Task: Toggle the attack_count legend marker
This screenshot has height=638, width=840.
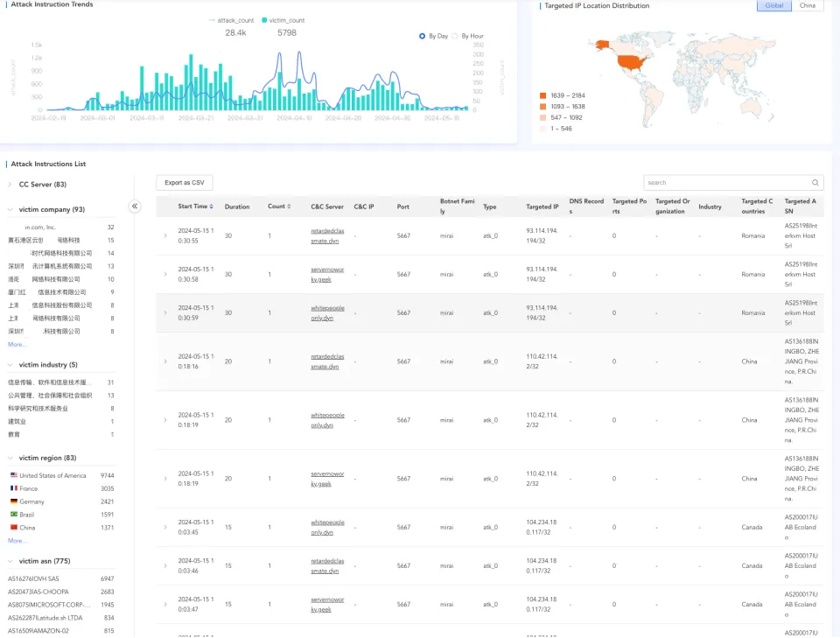Action: pos(212,20)
